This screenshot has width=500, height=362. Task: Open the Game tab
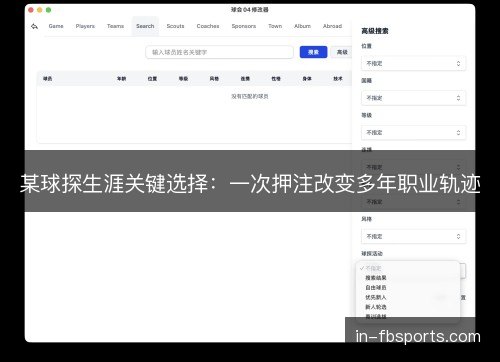pyautogui.click(x=56, y=26)
